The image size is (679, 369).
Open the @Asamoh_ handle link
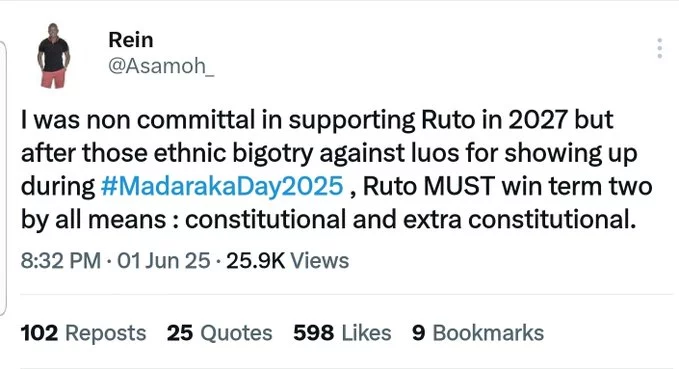(161, 66)
